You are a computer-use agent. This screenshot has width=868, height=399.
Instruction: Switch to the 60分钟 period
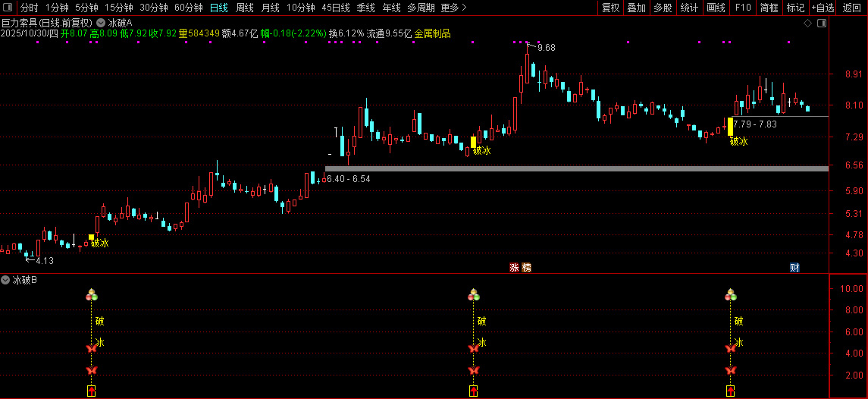coord(189,8)
